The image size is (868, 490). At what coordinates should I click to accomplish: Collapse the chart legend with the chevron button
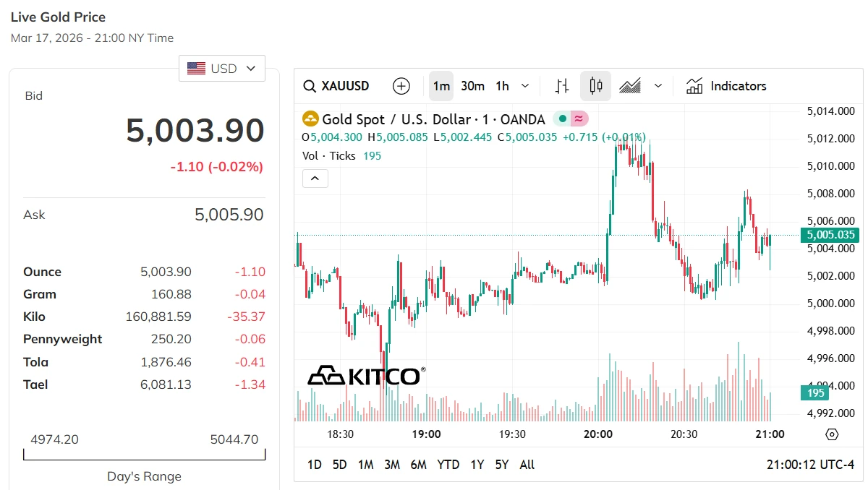315,178
